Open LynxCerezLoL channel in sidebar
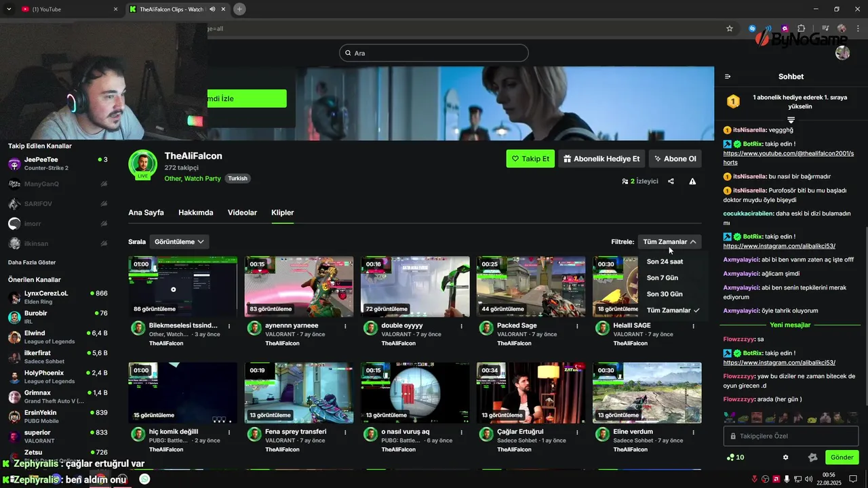868x488 pixels. 58,297
